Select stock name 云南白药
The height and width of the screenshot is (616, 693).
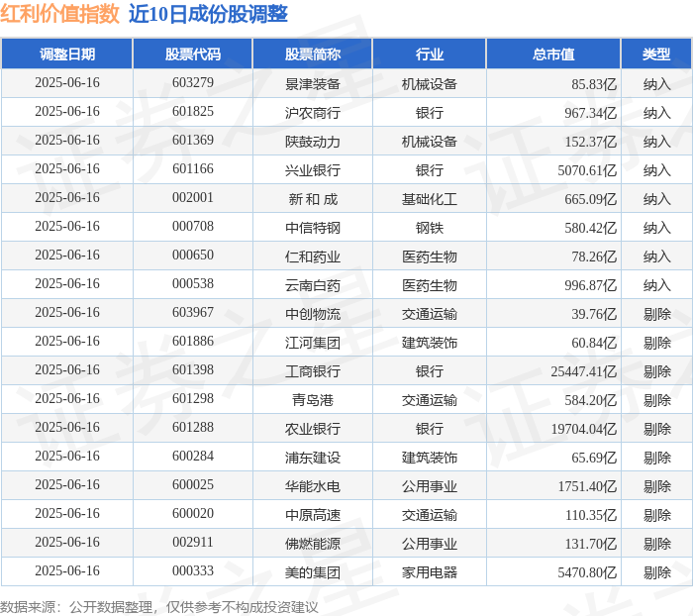tap(313, 285)
